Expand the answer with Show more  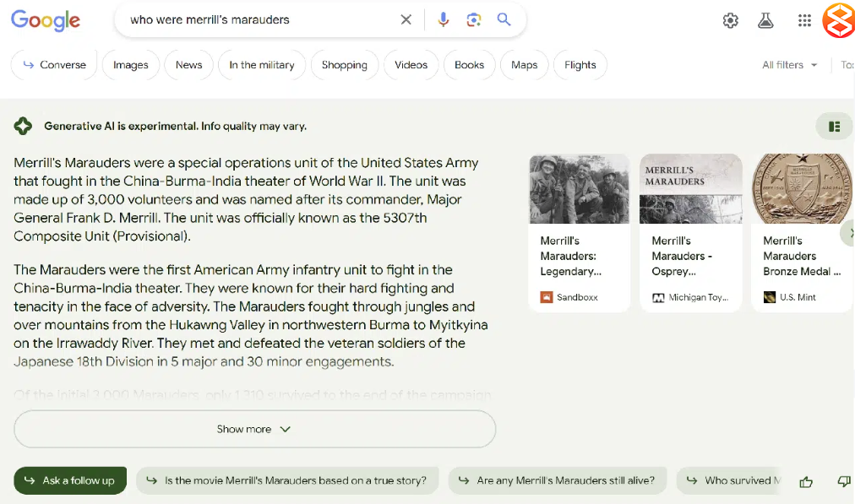tap(254, 429)
